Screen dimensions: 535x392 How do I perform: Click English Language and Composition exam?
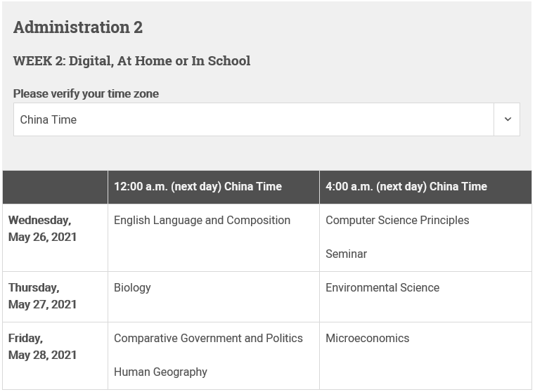(x=202, y=220)
